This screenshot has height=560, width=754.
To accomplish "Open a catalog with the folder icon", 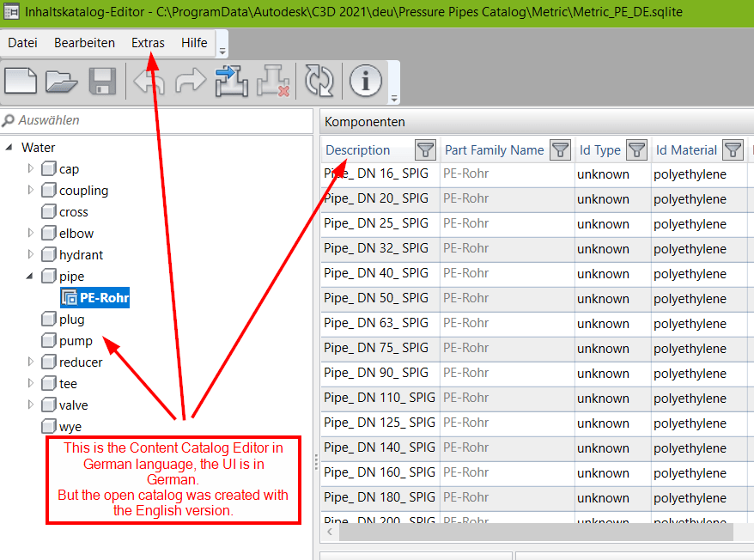I will tap(61, 81).
